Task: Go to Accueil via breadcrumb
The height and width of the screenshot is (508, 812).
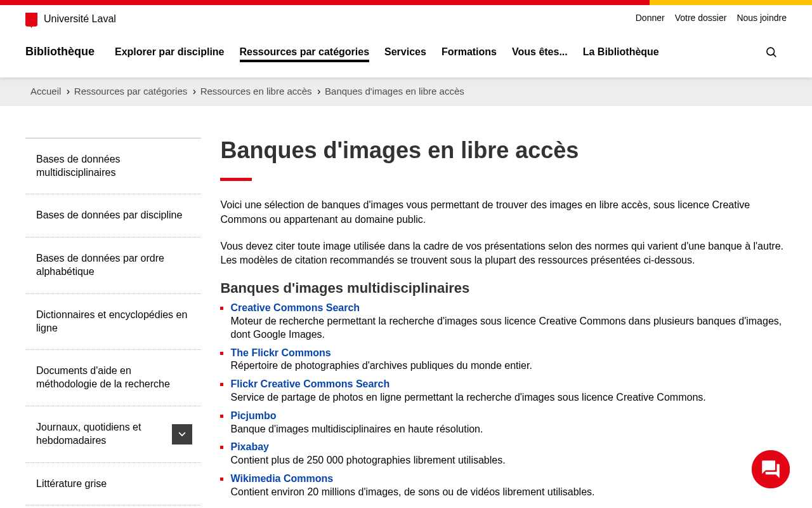Action: [x=46, y=91]
